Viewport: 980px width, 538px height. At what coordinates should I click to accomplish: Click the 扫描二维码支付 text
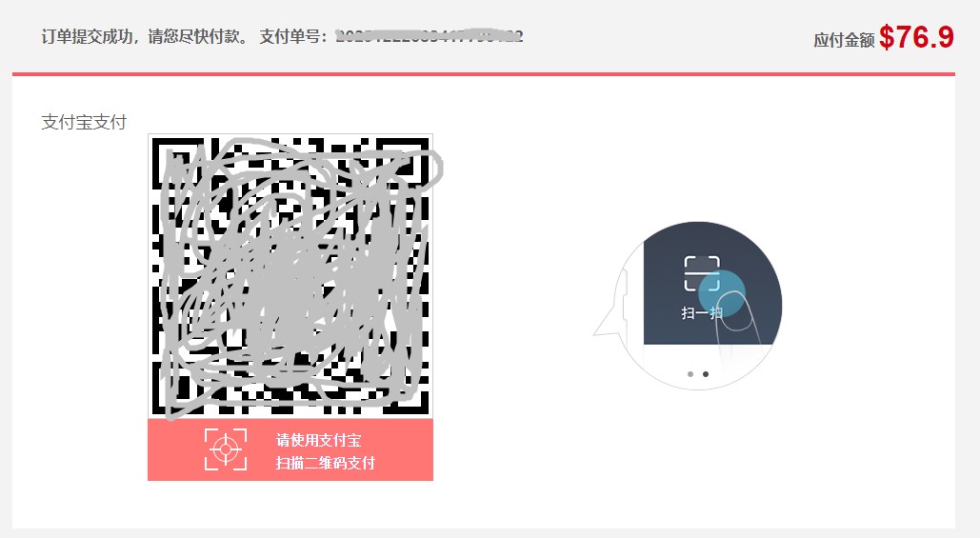pyautogui.click(x=326, y=463)
